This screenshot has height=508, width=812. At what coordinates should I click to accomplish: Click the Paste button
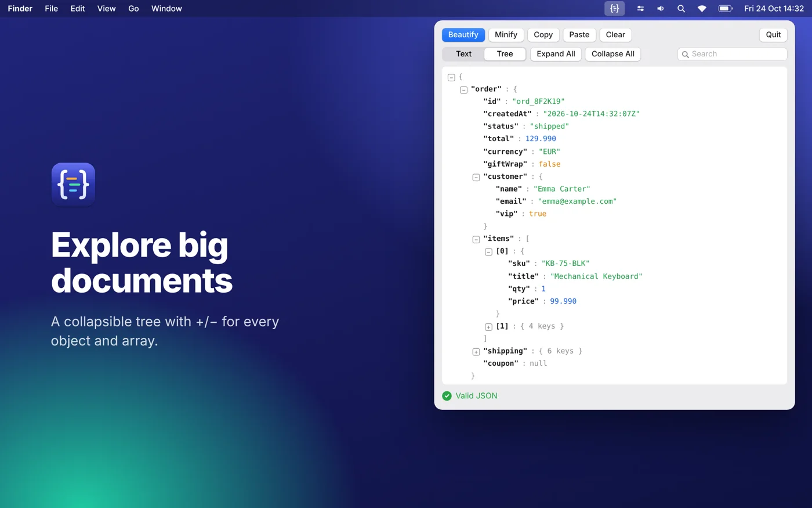[579, 35]
